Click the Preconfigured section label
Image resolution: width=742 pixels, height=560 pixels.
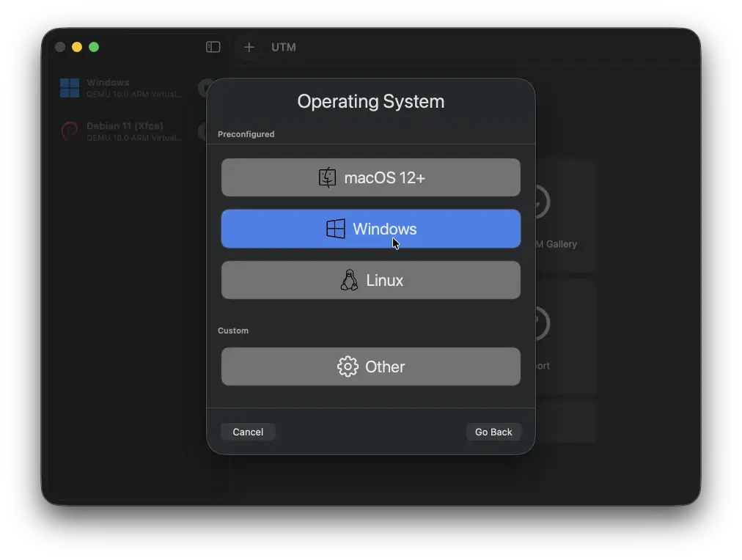tap(246, 134)
